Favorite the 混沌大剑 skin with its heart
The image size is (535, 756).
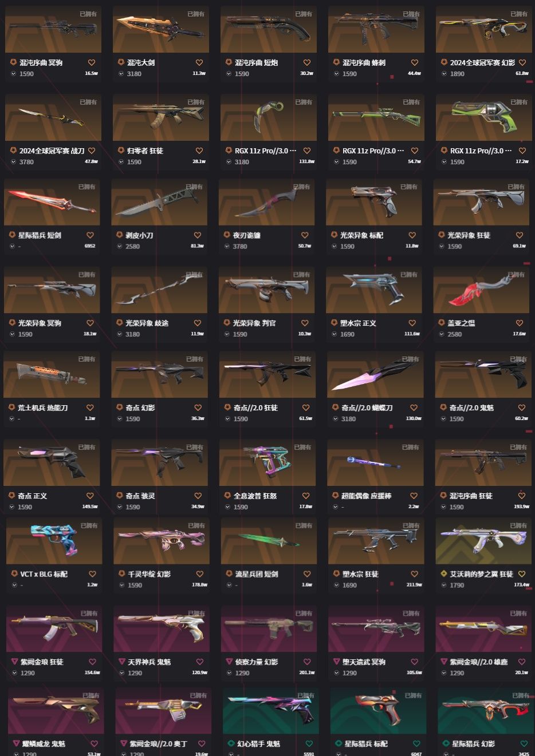pos(199,63)
